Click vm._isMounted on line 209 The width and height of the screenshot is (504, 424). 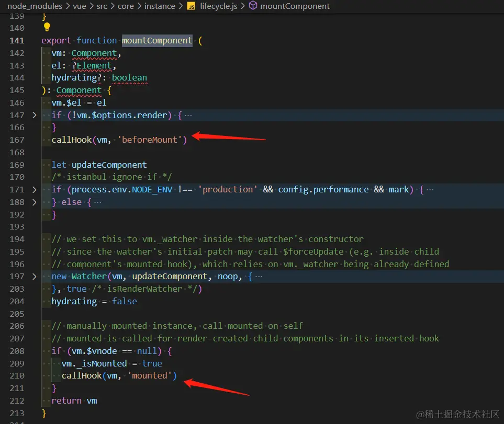94,363
